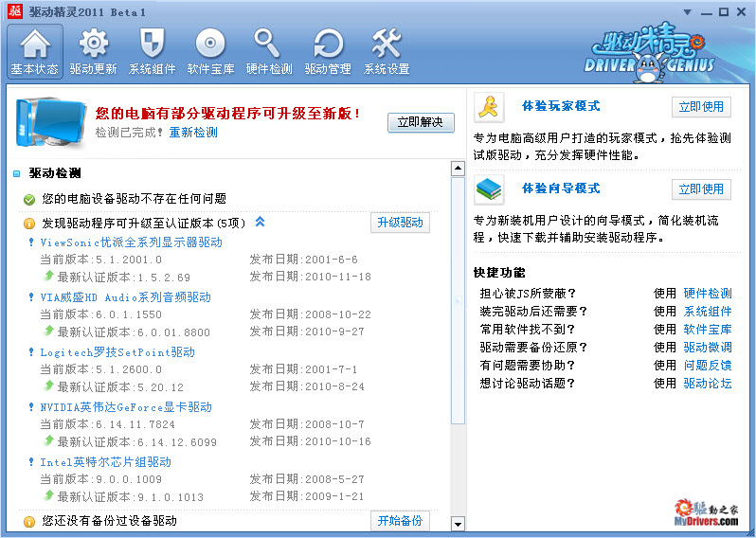The image size is (756, 538).
Task: Click 问题反馈 quick function link
Action: (708, 366)
